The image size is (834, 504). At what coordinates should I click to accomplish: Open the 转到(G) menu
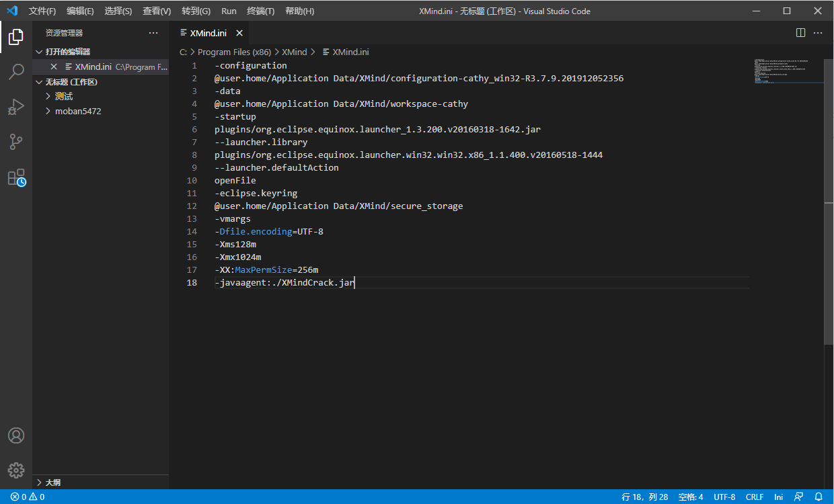point(196,11)
